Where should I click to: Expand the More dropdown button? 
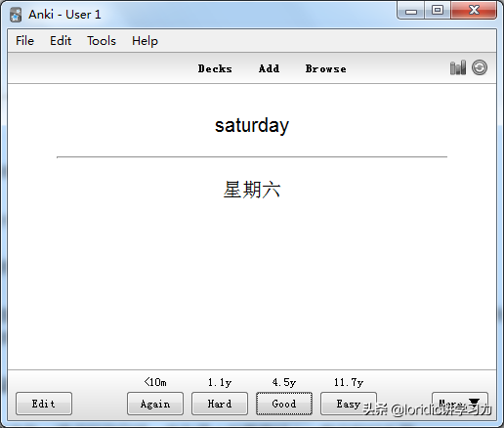460,404
